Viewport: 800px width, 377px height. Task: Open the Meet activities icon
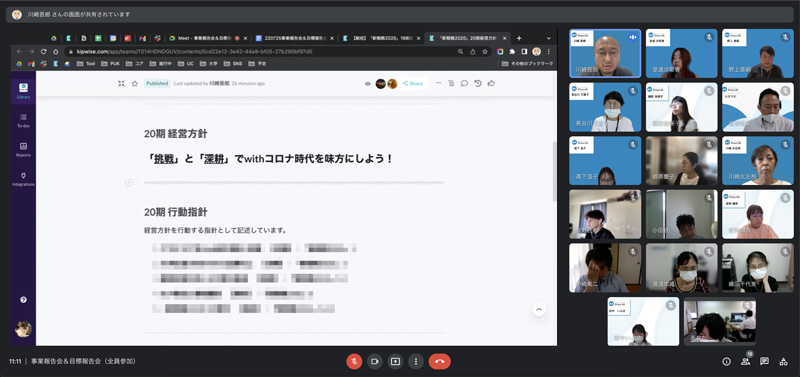click(783, 361)
